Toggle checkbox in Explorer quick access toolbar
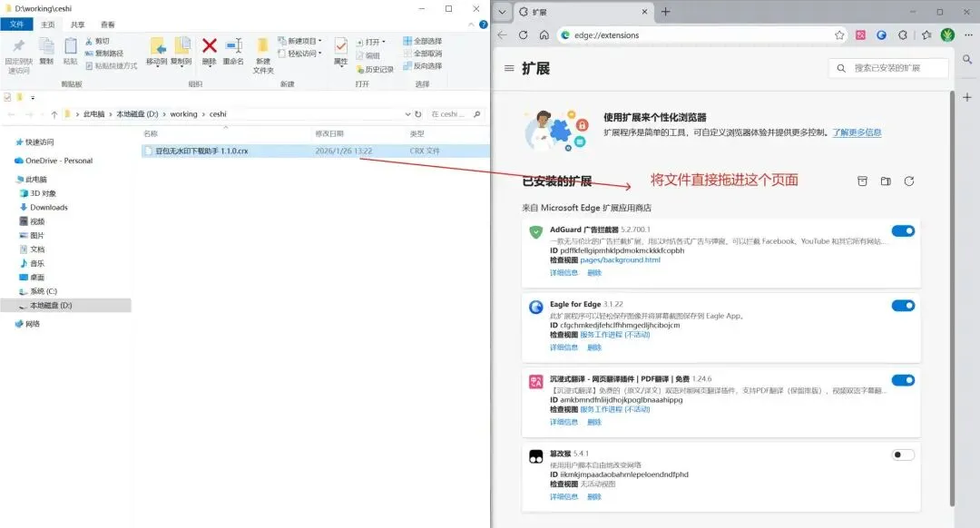The height and width of the screenshot is (528, 980). 7,97
